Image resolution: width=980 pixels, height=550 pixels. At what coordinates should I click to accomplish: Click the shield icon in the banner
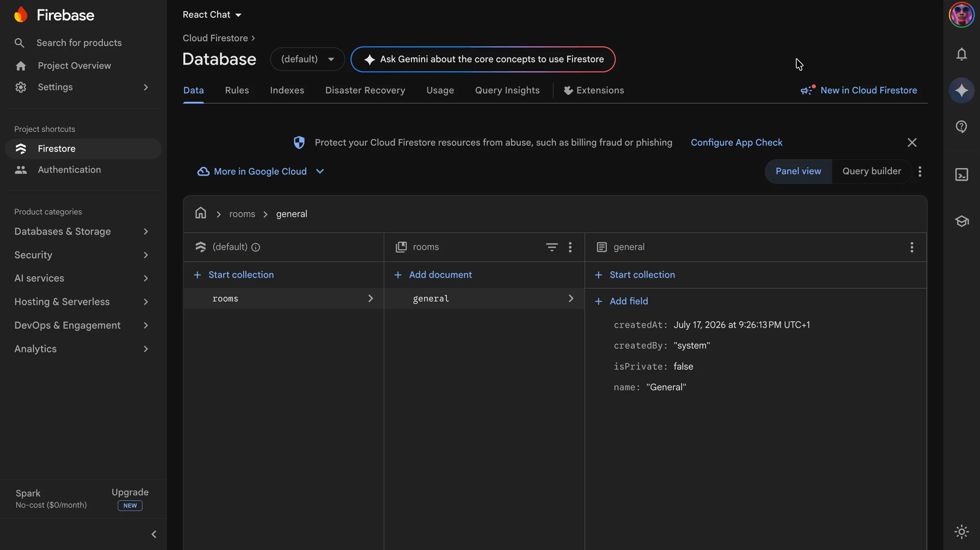pos(299,143)
